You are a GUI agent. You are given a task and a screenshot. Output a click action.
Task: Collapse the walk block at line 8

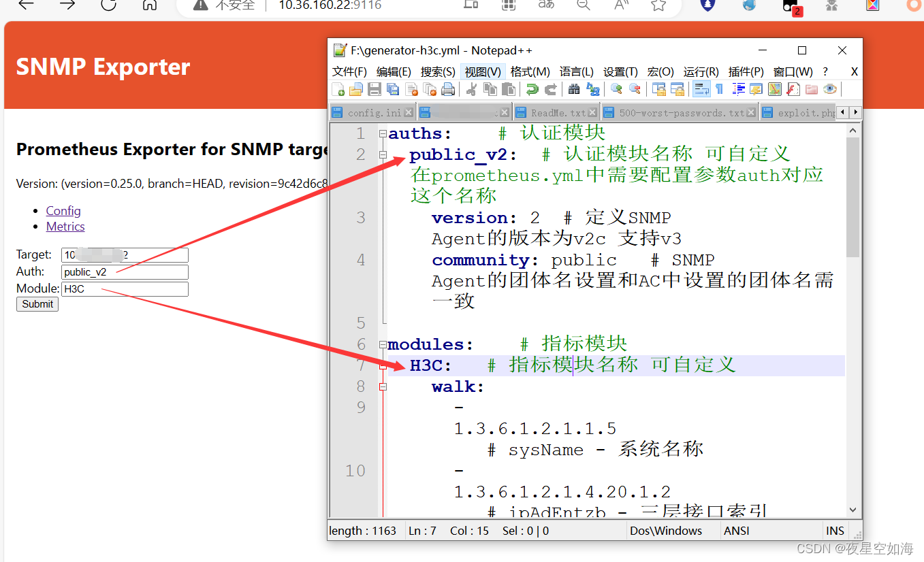pos(383,387)
